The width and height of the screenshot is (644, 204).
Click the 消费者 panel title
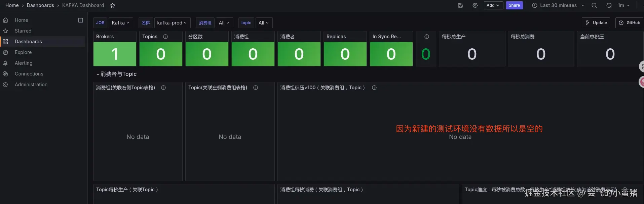click(x=288, y=37)
